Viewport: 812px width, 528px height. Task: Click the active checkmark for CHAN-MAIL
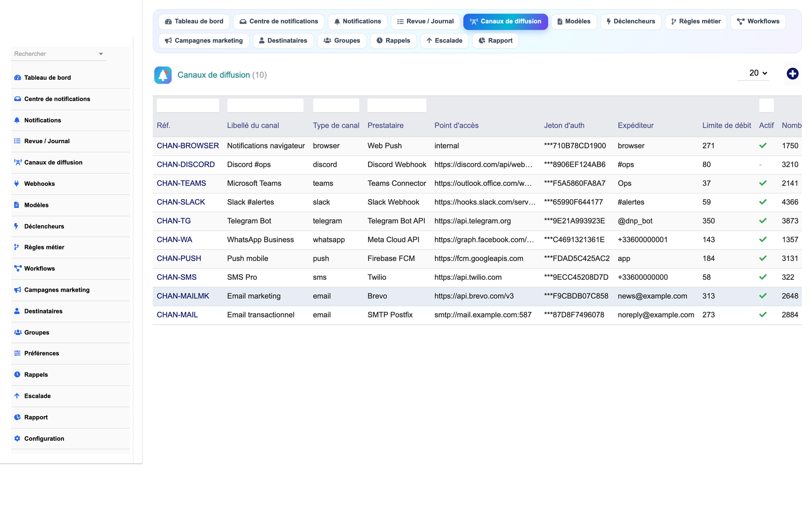coord(763,315)
